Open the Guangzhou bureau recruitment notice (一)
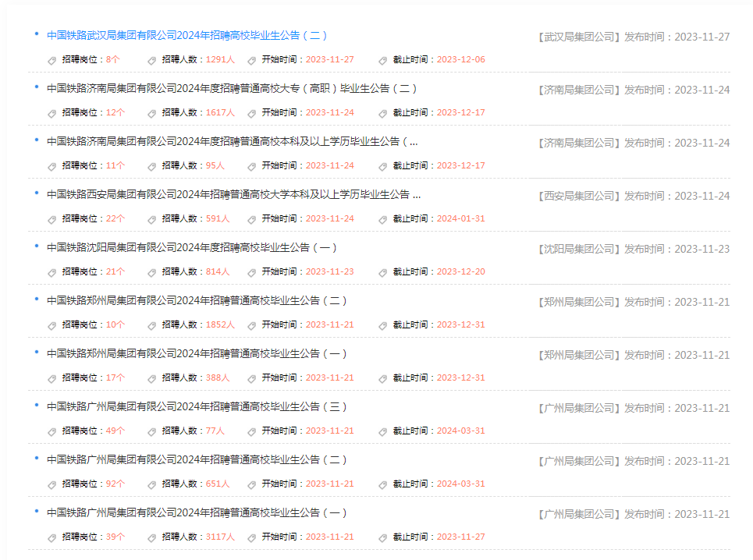The image size is (753, 560). tap(197, 513)
